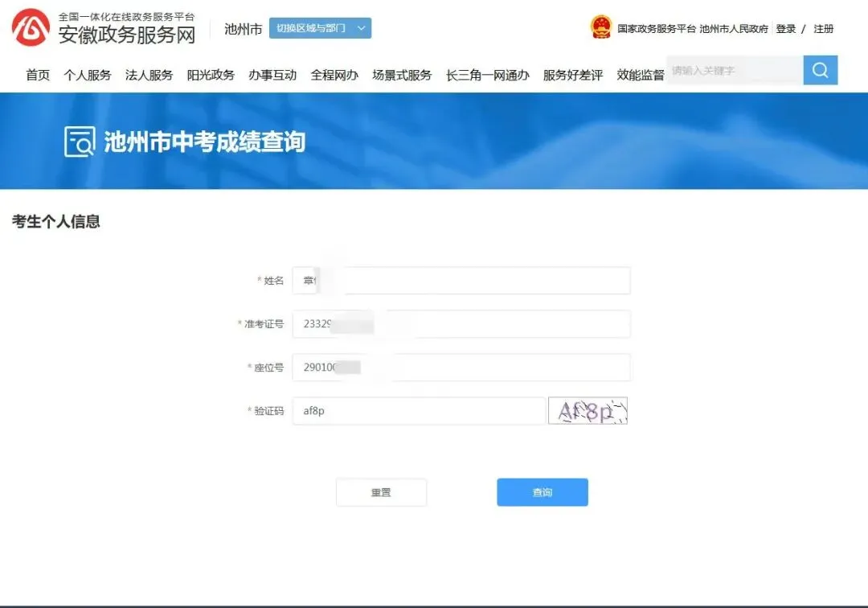
Task: Refresh the captcha image Af8p
Action: 588,411
